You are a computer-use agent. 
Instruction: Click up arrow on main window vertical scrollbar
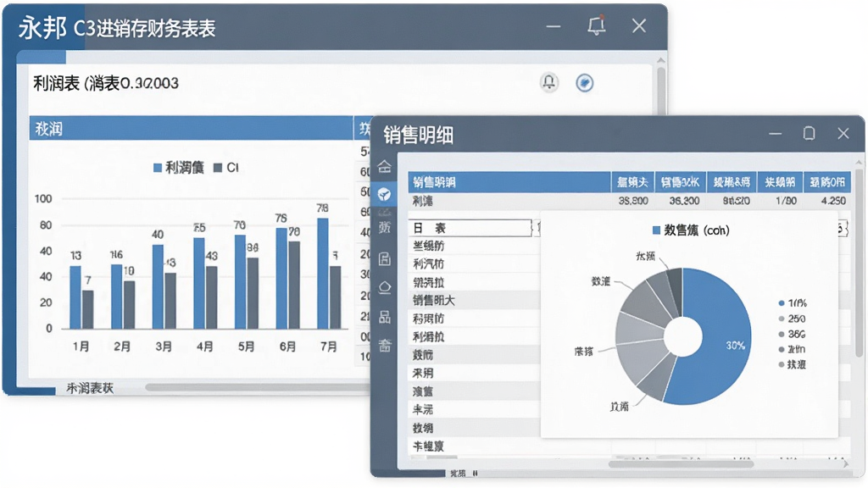pos(661,60)
